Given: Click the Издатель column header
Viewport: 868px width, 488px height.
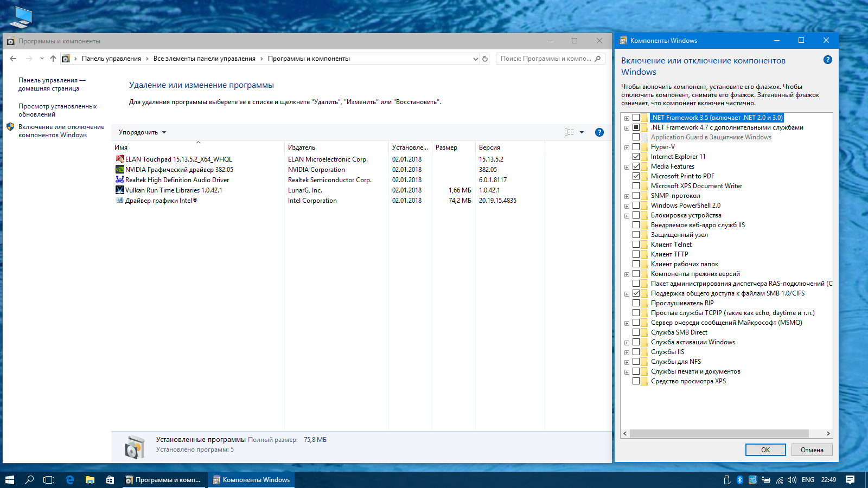Looking at the screenshot, I should point(302,147).
